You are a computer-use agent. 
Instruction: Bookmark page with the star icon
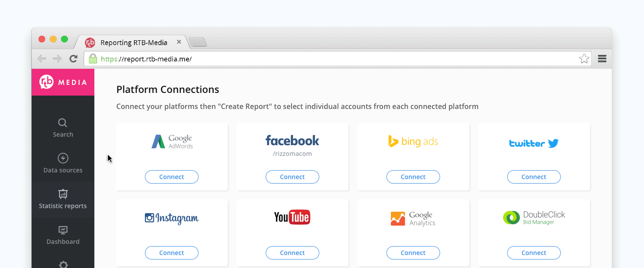pyautogui.click(x=584, y=59)
